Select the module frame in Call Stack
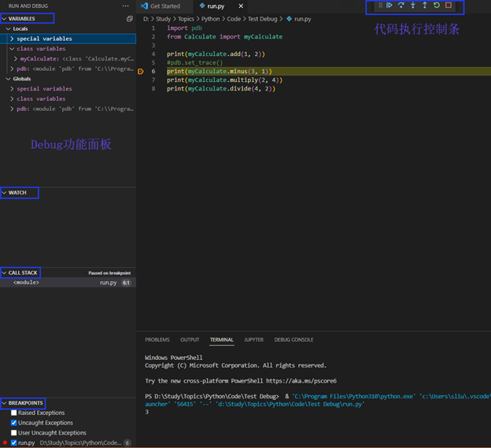 point(27,283)
